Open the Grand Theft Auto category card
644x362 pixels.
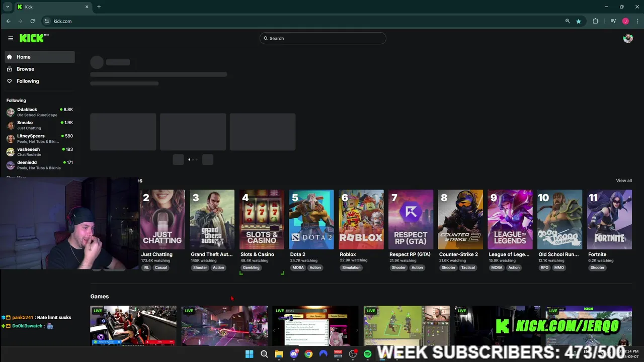click(x=212, y=220)
